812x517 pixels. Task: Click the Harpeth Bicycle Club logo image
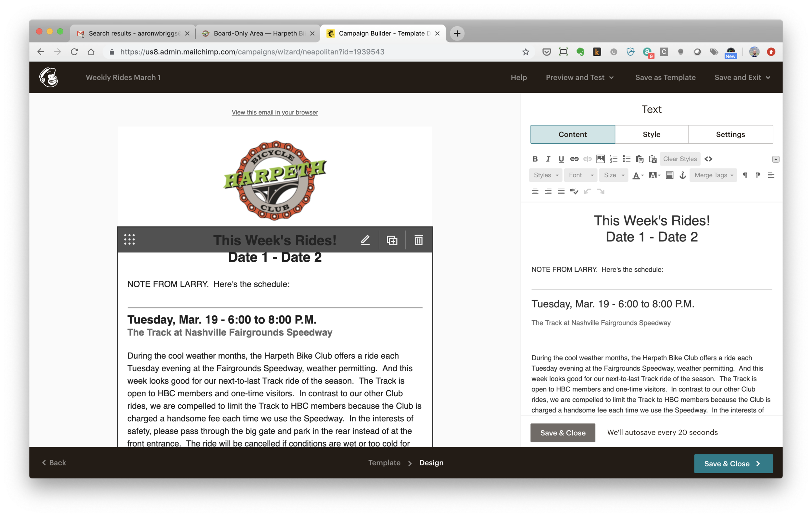[275, 180]
